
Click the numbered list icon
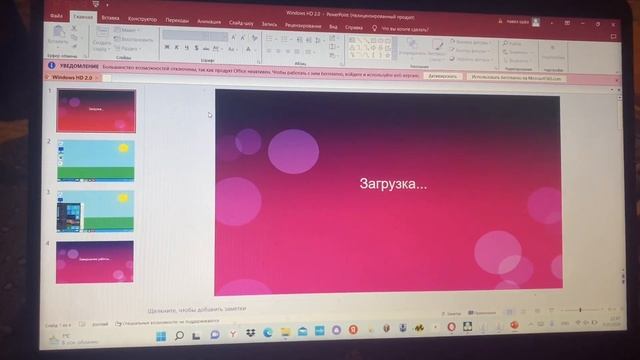(x=284, y=40)
